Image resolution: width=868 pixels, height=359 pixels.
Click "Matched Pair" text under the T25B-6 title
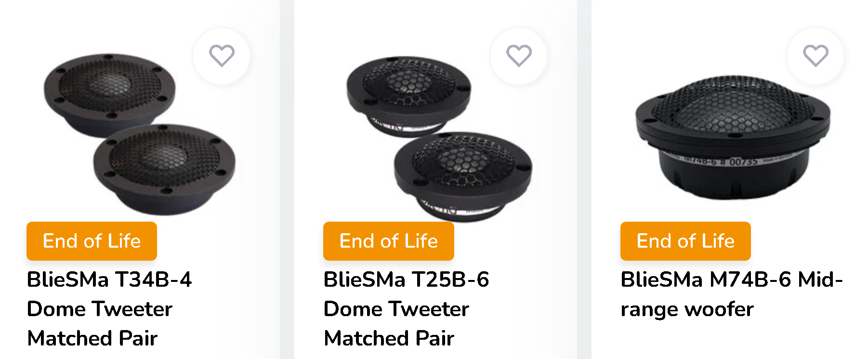(x=389, y=338)
